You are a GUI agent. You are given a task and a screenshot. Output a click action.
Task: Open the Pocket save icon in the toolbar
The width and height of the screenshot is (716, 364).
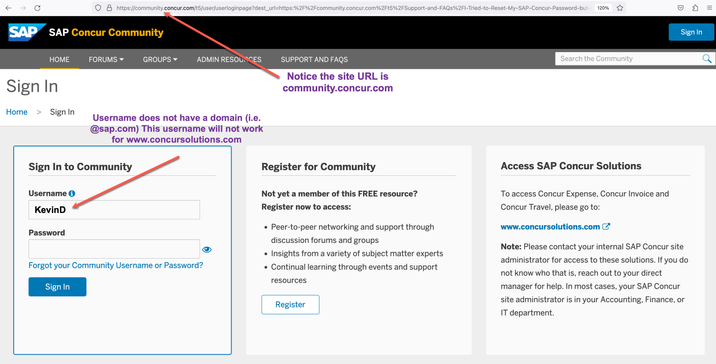click(680, 8)
